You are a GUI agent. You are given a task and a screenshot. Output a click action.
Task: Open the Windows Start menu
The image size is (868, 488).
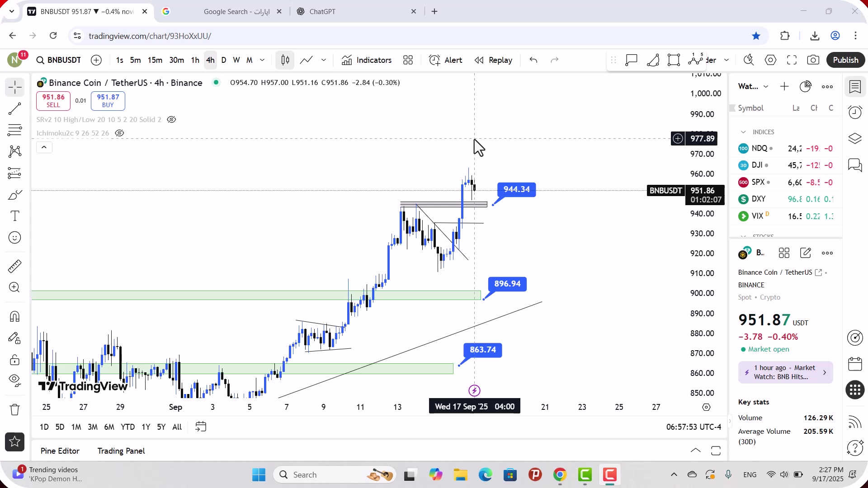click(259, 475)
